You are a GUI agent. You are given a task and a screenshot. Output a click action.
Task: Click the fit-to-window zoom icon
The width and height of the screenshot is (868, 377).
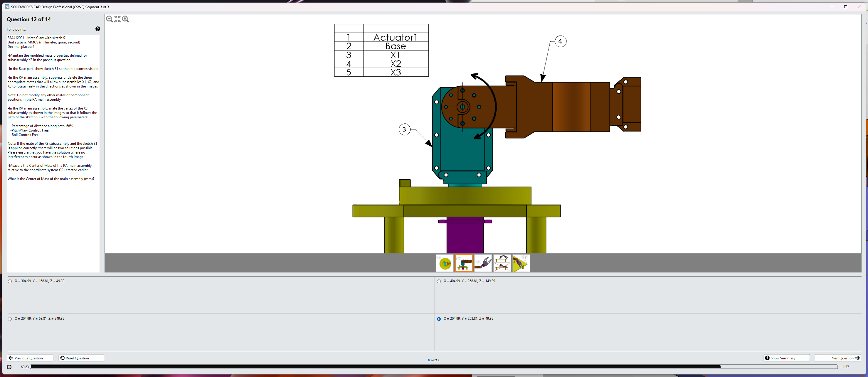[x=117, y=19]
